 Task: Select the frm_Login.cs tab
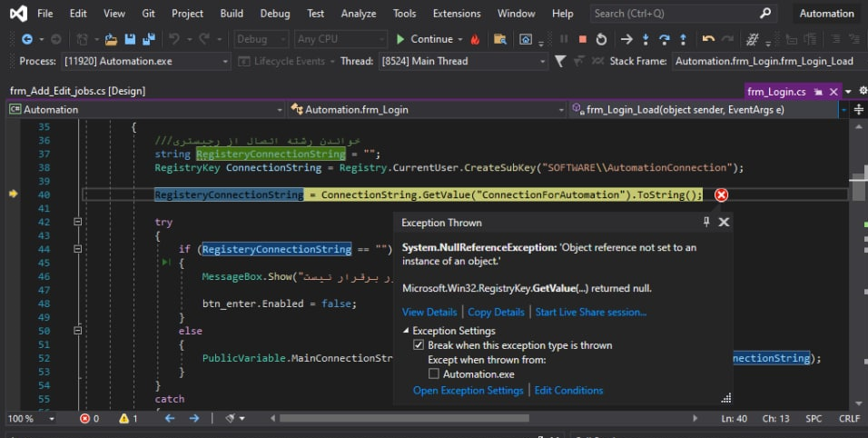tap(776, 92)
